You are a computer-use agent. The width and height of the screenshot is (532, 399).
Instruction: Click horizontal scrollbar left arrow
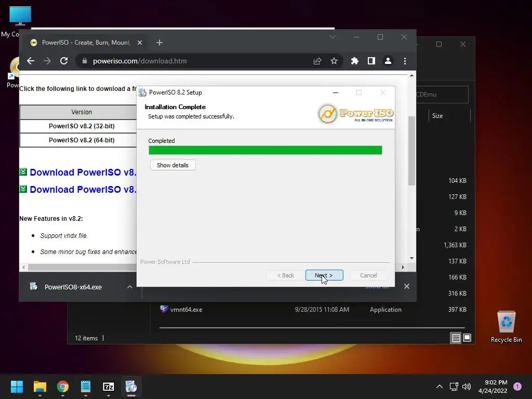23,268
